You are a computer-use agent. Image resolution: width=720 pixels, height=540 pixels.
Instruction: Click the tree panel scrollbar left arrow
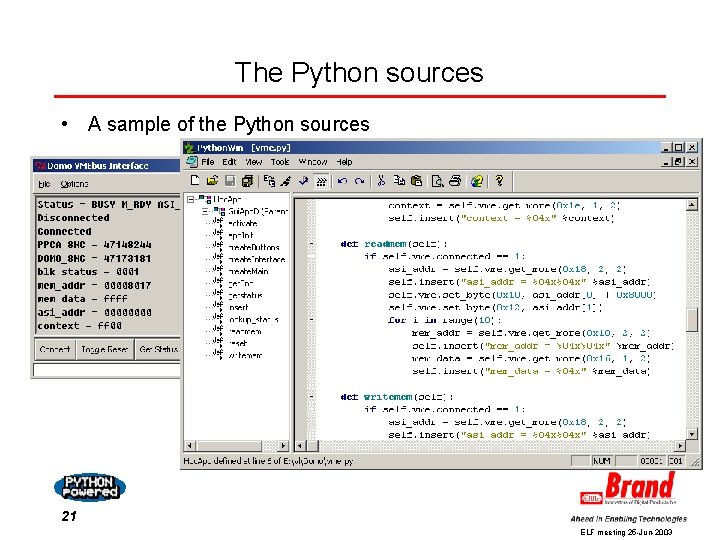point(190,445)
